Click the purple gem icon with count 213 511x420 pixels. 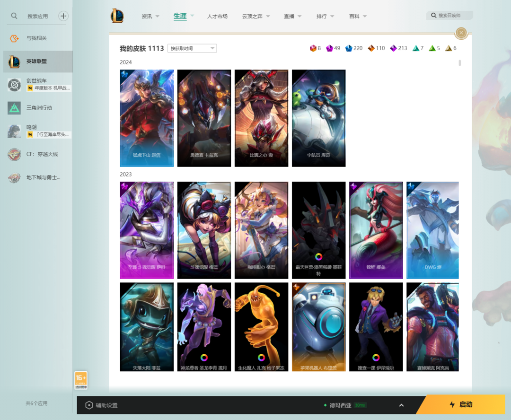pyautogui.click(x=393, y=48)
